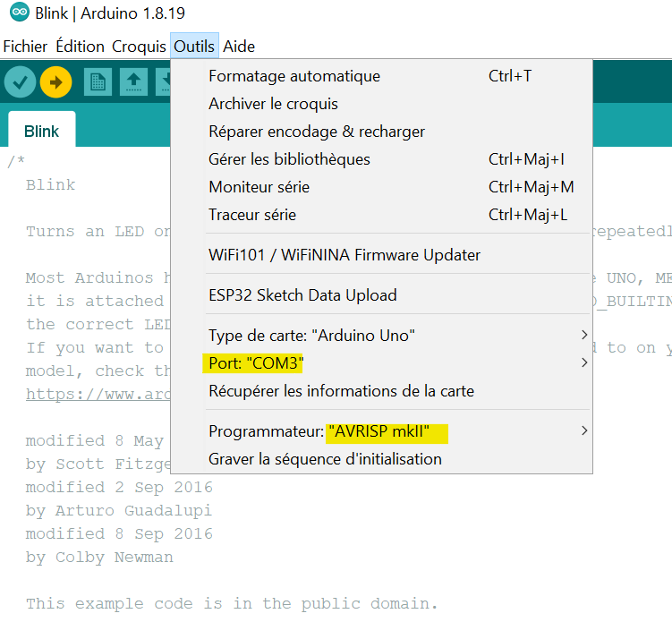Launch Moniteur série

coord(381,187)
